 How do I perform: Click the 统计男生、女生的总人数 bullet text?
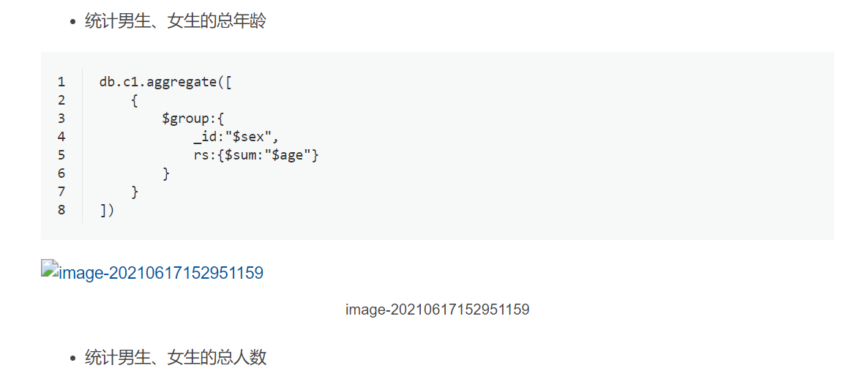175,357
